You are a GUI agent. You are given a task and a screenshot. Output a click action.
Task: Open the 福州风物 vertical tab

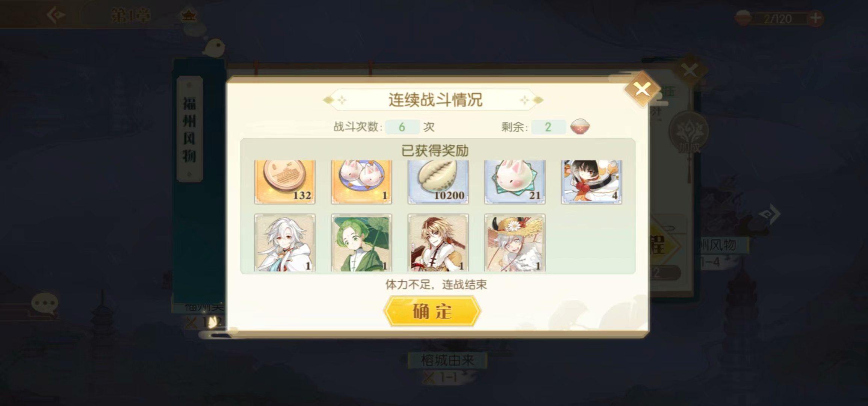(x=189, y=129)
